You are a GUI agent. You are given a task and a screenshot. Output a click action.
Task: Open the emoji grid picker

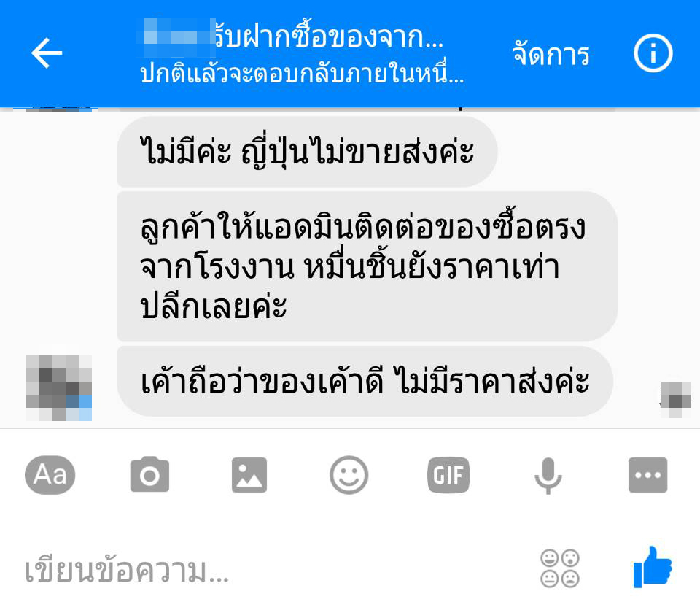click(x=560, y=568)
